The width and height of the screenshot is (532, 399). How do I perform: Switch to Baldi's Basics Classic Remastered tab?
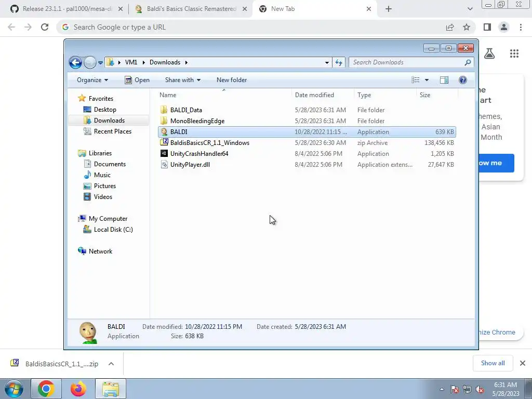191,9
